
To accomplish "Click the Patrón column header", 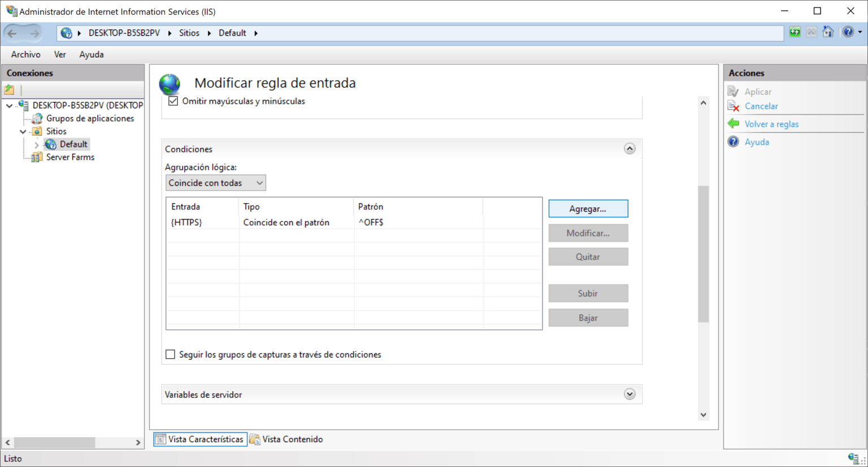I will 418,207.
